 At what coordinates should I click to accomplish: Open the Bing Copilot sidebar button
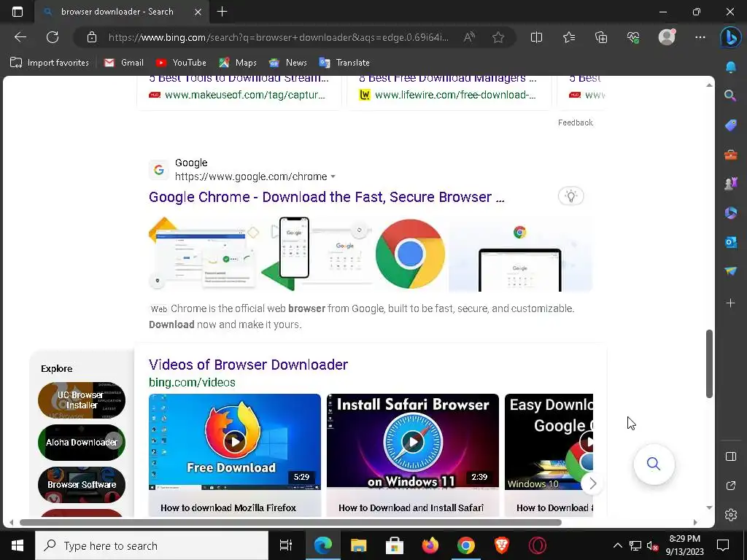[x=730, y=38]
